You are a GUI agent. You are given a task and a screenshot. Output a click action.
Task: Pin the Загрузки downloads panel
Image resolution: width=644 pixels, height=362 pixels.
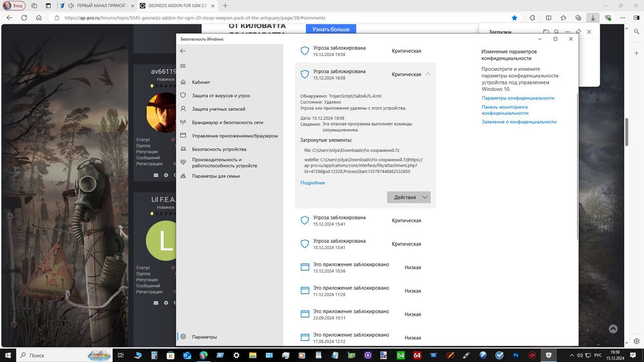[578, 32]
